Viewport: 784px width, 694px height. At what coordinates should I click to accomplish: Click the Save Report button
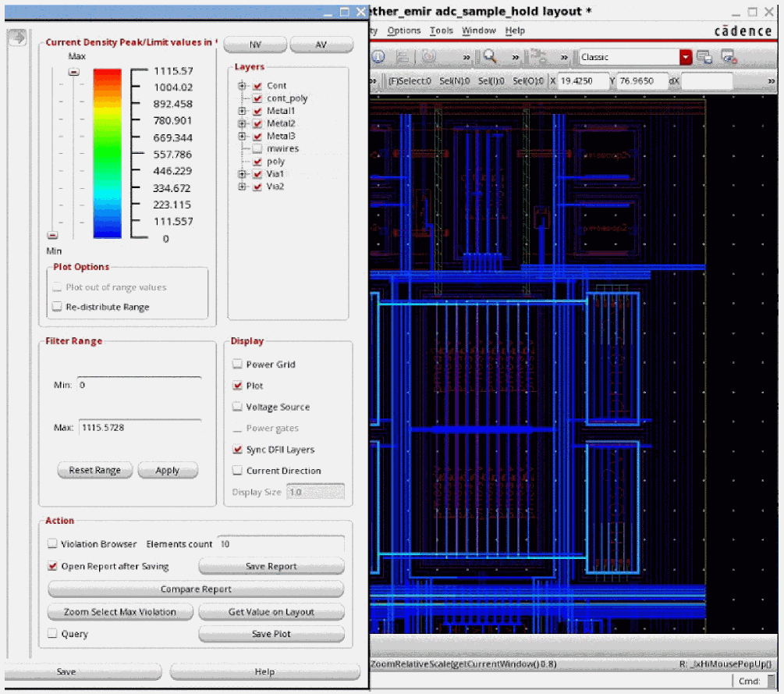tap(271, 566)
